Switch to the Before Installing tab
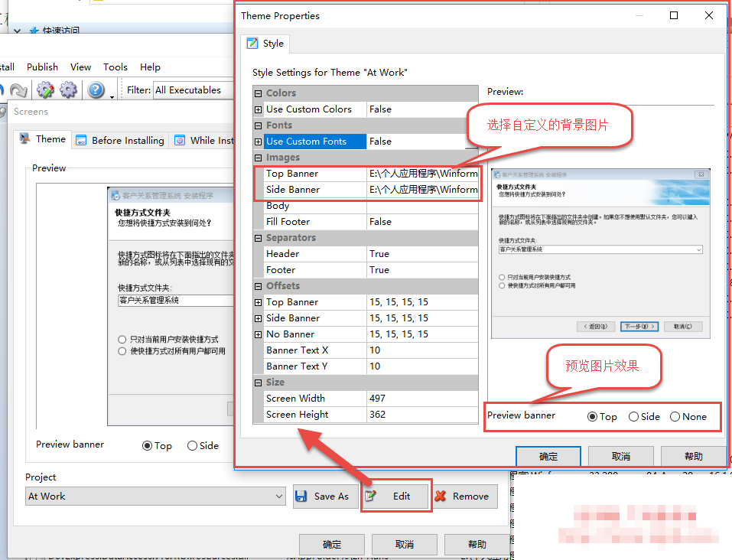This screenshot has height=560, width=732. click(x=120, y=140)
